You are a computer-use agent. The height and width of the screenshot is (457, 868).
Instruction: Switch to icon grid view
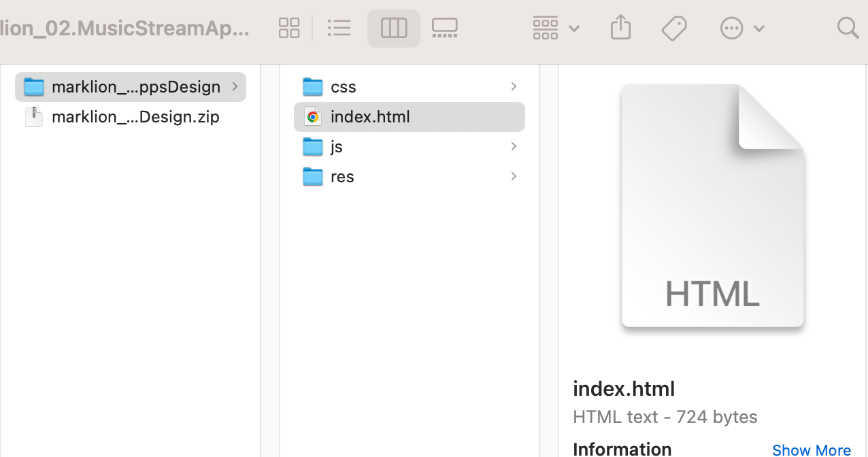(x=289, y=28)
